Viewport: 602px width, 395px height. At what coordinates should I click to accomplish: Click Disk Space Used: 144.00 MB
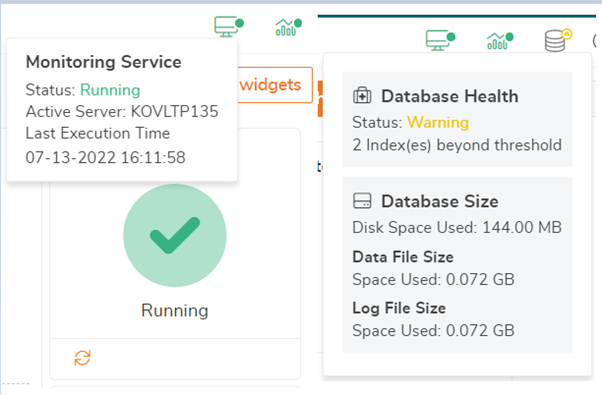point(457,227)
